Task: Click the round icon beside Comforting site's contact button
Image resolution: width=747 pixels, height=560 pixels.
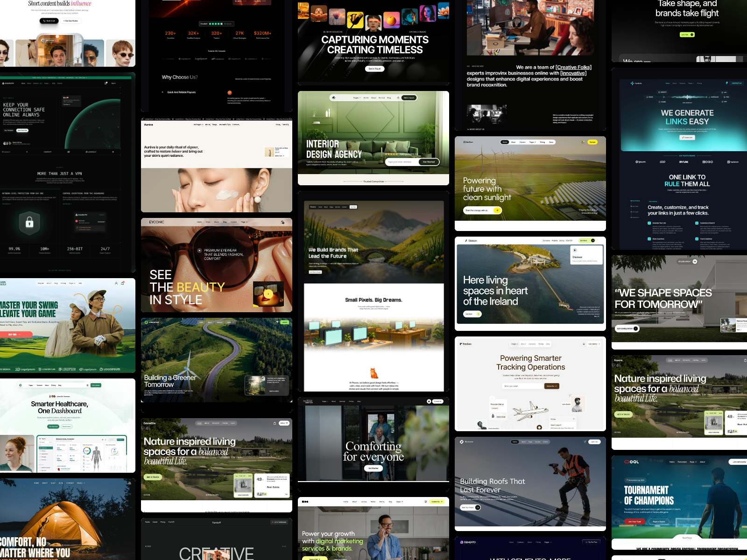Action: [429, 401]
